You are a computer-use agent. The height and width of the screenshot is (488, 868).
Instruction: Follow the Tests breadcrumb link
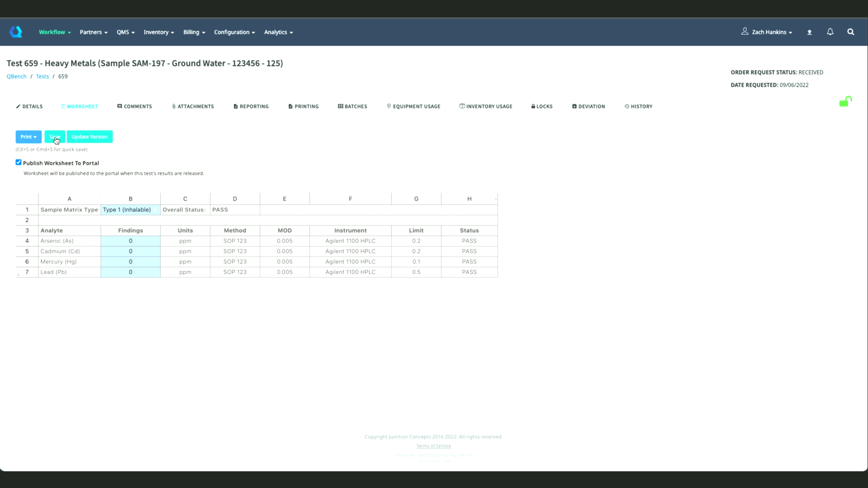(x=42, y=76)
